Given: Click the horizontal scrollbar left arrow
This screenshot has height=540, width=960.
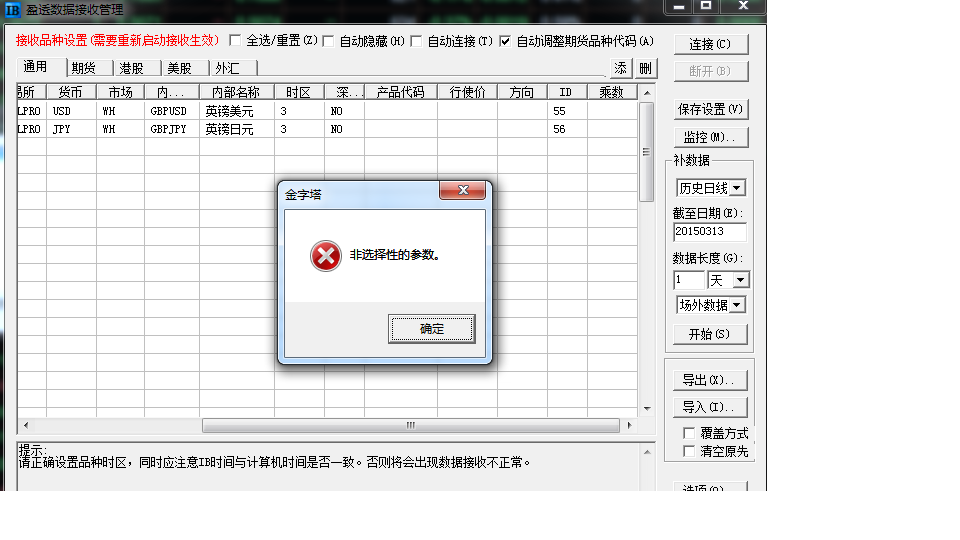Looking at the screenshot, I should click(x=26, y=426).
